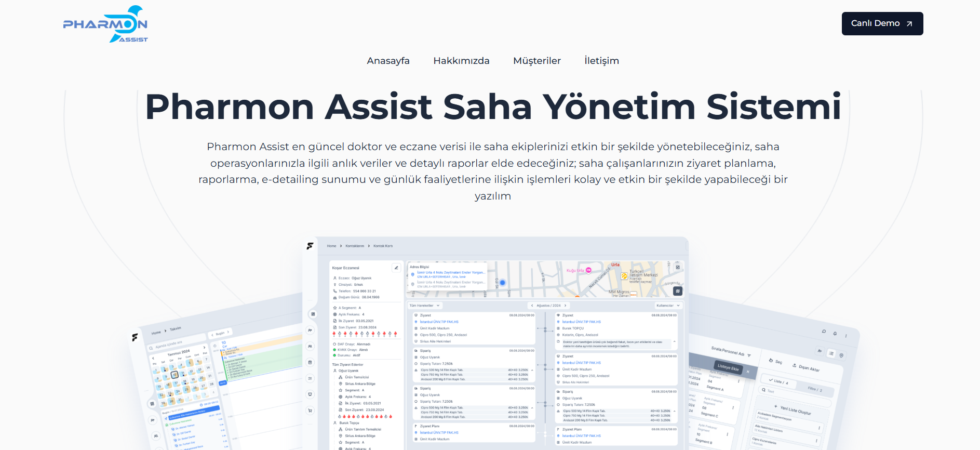Open the three-dot menu for Segment A row
This screenshot has height=450, width=980.
739,381
